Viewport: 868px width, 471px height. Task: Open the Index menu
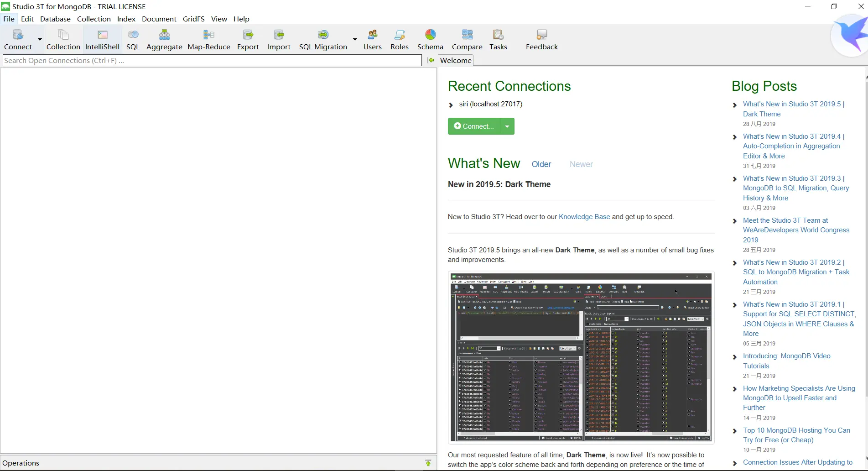[x=126, y=19]
